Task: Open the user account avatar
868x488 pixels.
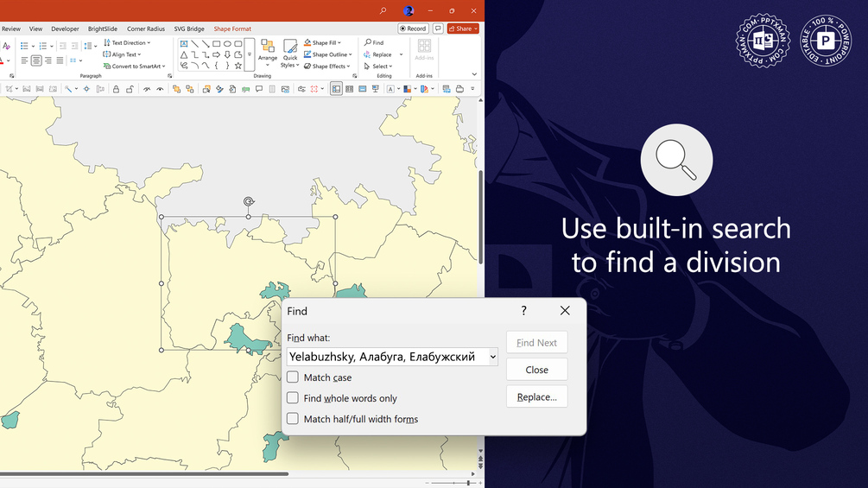Action: coord(409,10)
